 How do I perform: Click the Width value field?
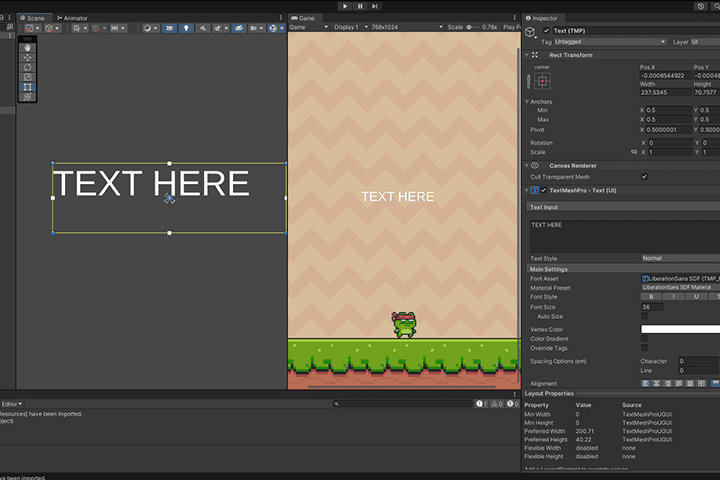[665, 92]
